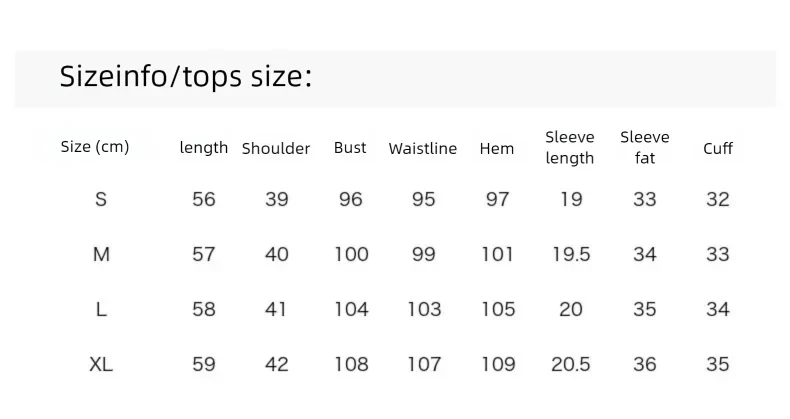The width and height of the screenshot is (790, 419).
Task: Select the L size row label
Action: click(101, 309)
